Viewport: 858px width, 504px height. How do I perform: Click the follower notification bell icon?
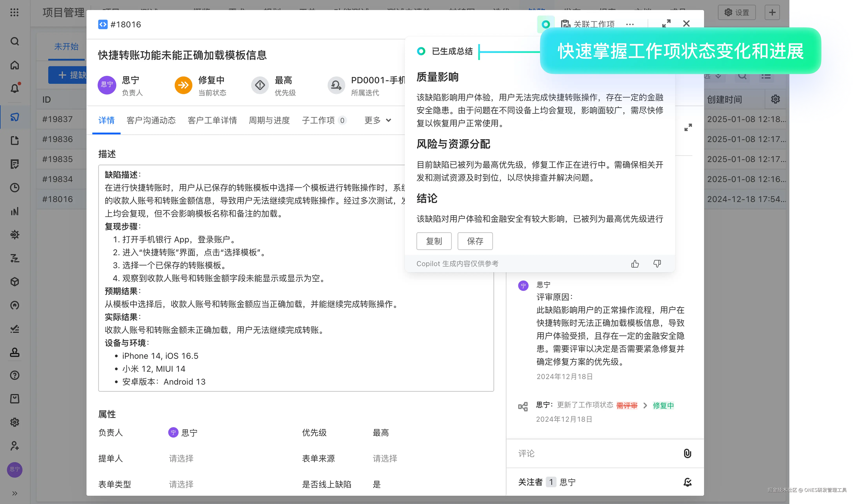click(x=687, y=482)
